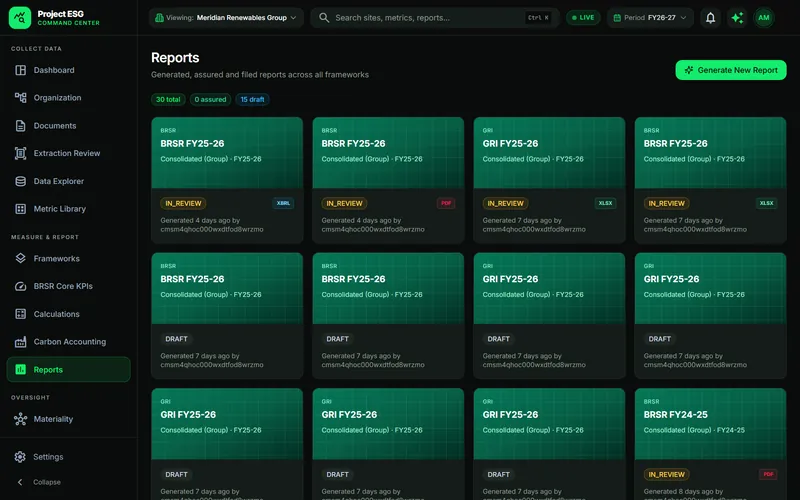Open the Data Explorer database icon
800x500 pixels.
click(x=20, y=181)
